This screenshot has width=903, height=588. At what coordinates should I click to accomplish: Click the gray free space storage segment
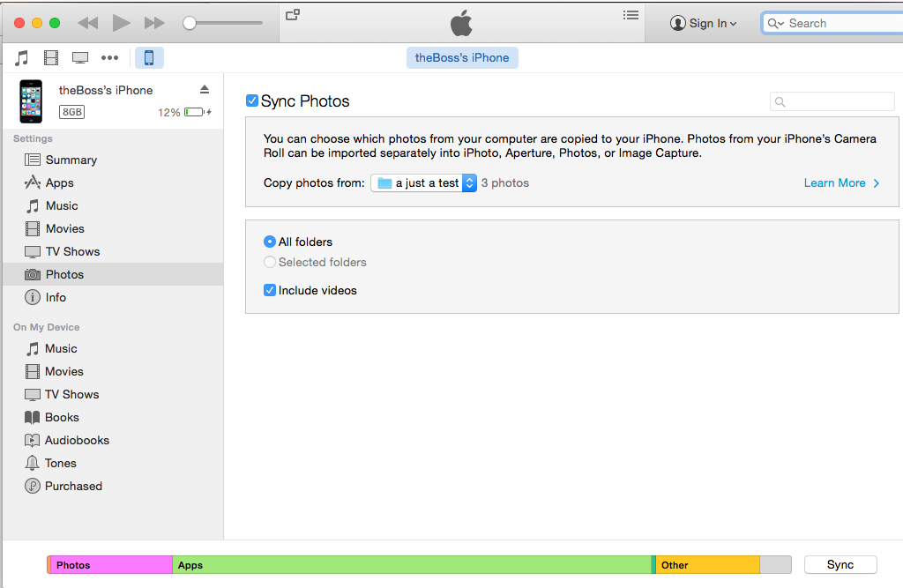tap(775, 565)
